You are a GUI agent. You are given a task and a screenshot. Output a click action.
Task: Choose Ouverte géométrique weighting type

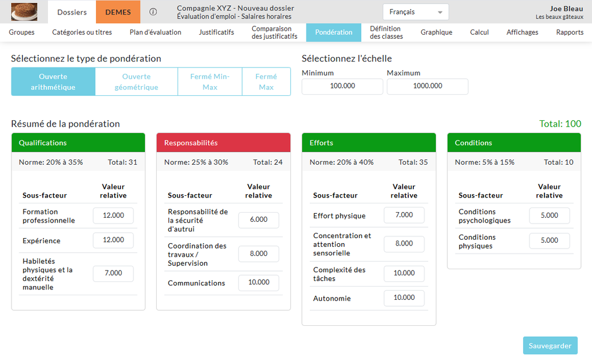click(136, 81)
